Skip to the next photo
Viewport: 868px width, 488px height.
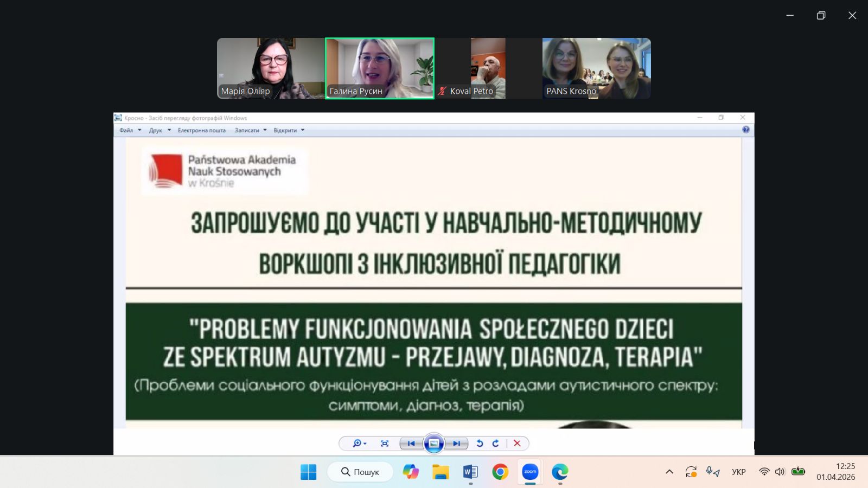coord(457,444)
